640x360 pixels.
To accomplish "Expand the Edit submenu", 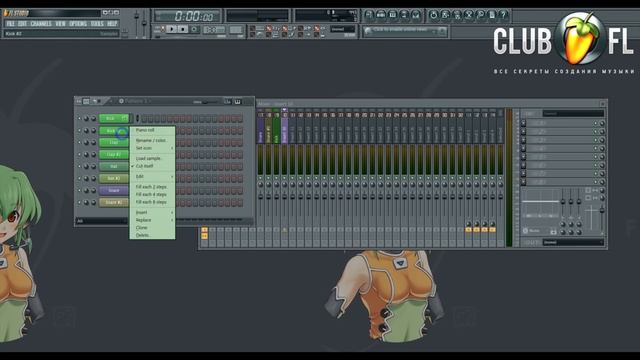I will pyautogui.click(x=152, y=176).
